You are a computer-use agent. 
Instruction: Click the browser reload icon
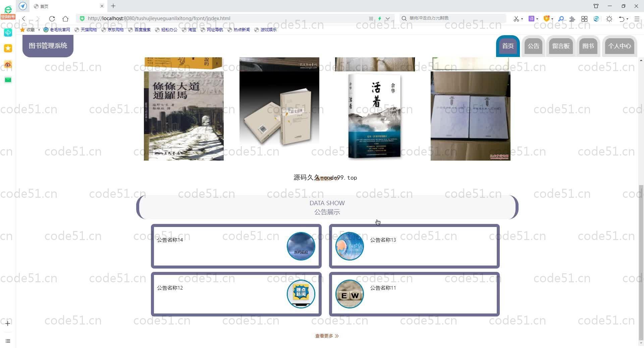52,19
